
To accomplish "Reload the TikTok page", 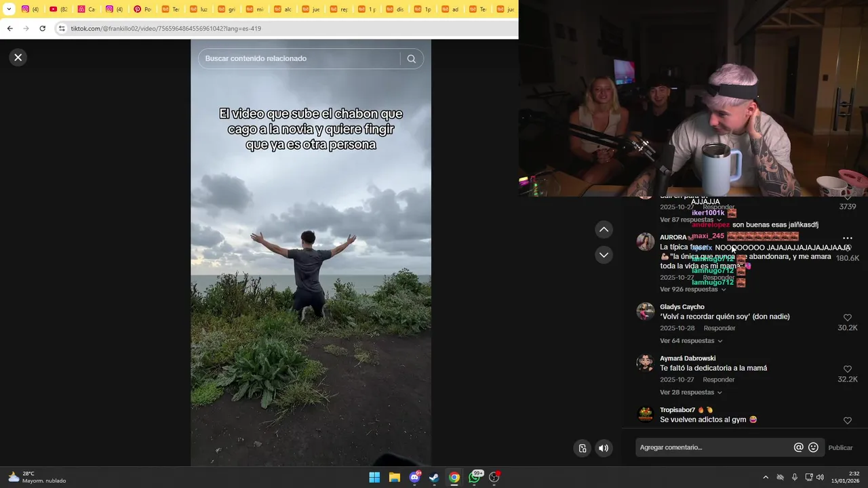I will pos(42,28).
